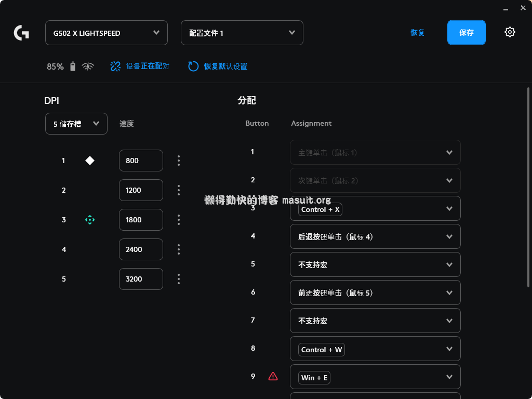
Task: Click the default DPI diamond marker on slot 1
Action: coord(90,161)
